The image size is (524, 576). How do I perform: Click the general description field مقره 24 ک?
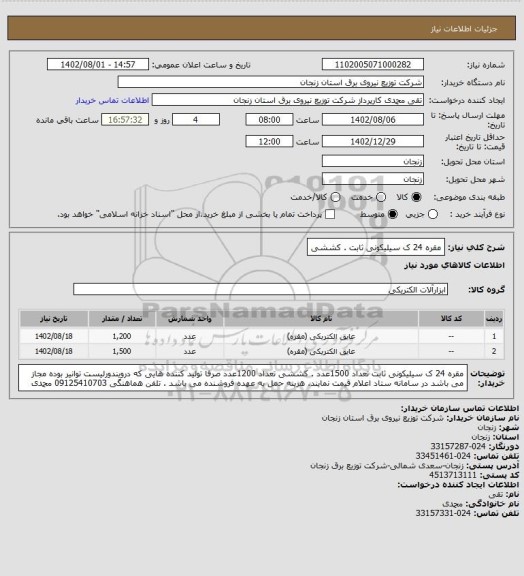376,247
